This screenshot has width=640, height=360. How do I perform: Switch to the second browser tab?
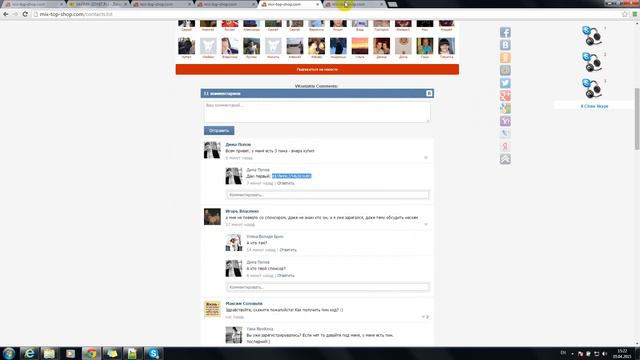point(98,4)
